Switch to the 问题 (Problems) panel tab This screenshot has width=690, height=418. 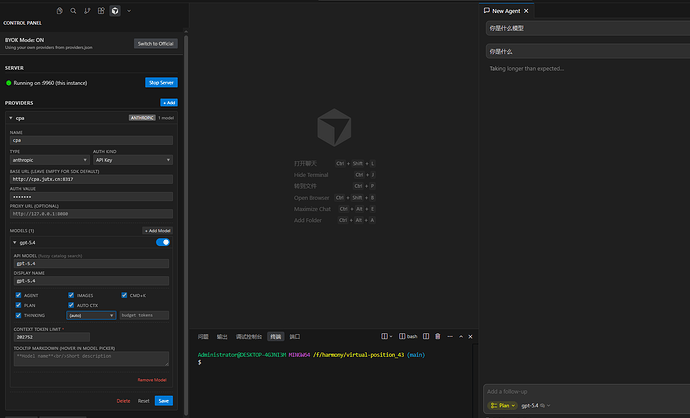tap(203, 337)
